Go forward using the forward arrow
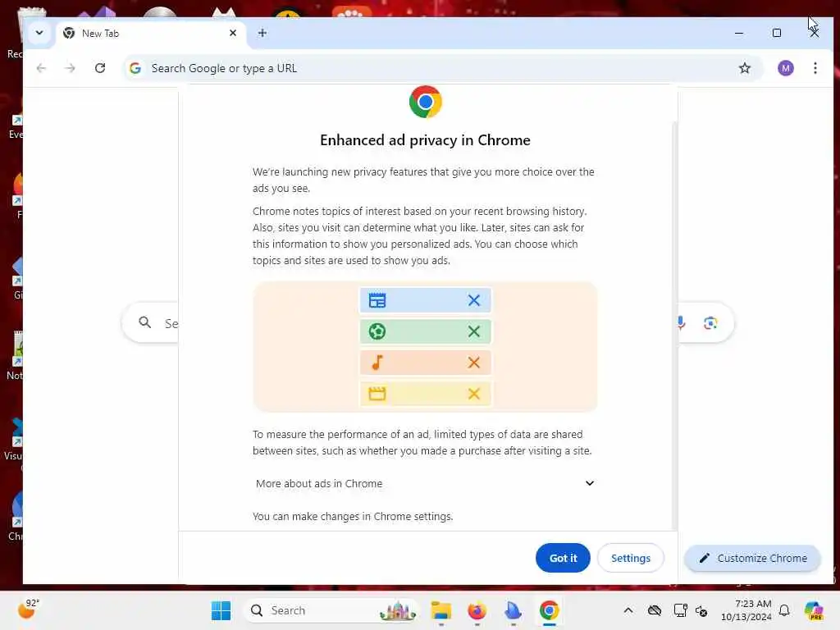Screen dimensions: 840x630 [71, 68]
